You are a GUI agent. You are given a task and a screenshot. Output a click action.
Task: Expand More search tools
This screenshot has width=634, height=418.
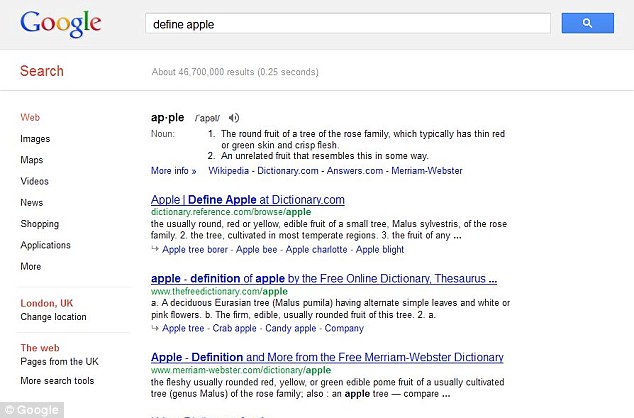[x=57, y=380]
